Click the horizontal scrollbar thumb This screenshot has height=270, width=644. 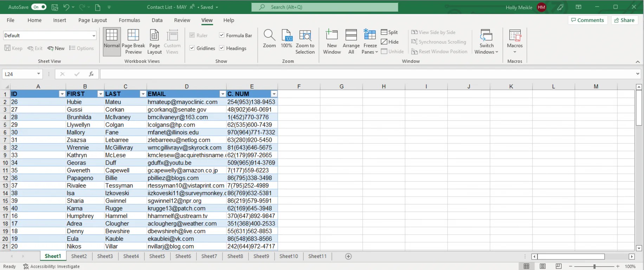(571, 257)
